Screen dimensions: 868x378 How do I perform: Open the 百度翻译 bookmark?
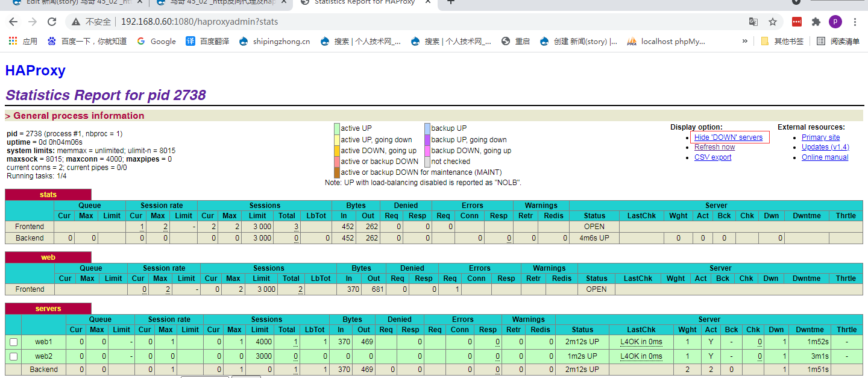click(x=207, y=42)
